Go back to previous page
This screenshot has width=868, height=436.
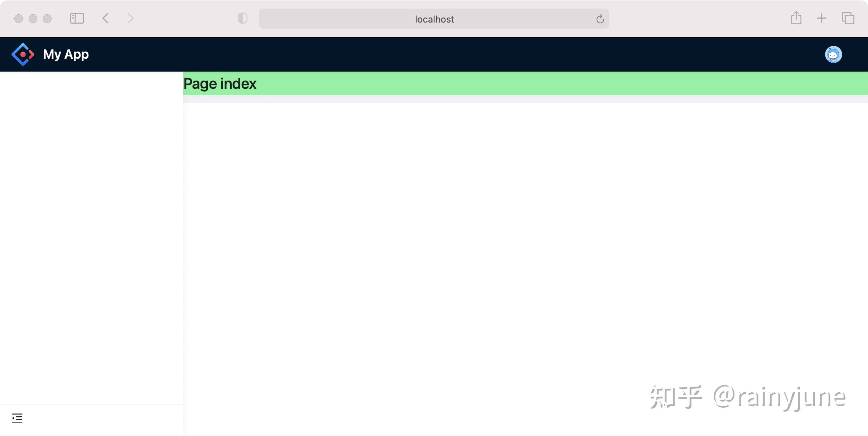click(105, 18)
